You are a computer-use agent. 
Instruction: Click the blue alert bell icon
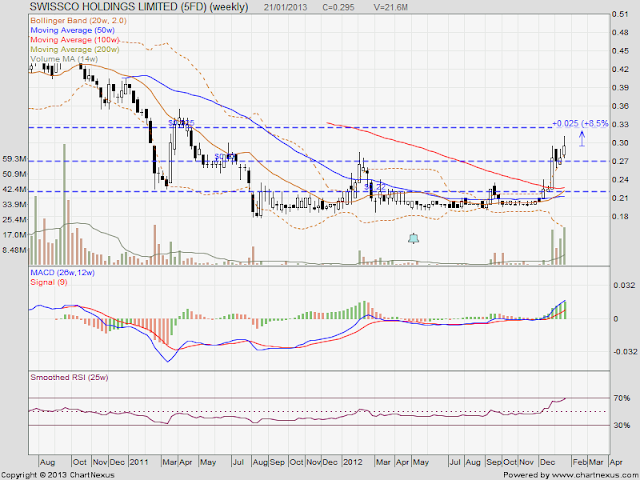413,238
